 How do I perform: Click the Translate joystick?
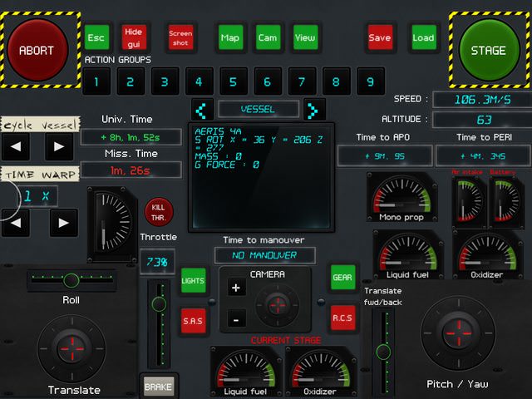click(x=71, y=348)
